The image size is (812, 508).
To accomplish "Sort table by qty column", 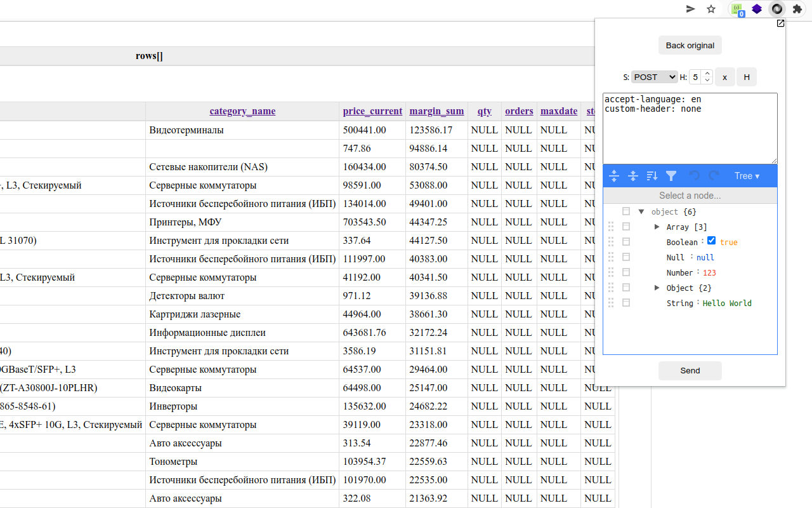I will pos(485,111).
